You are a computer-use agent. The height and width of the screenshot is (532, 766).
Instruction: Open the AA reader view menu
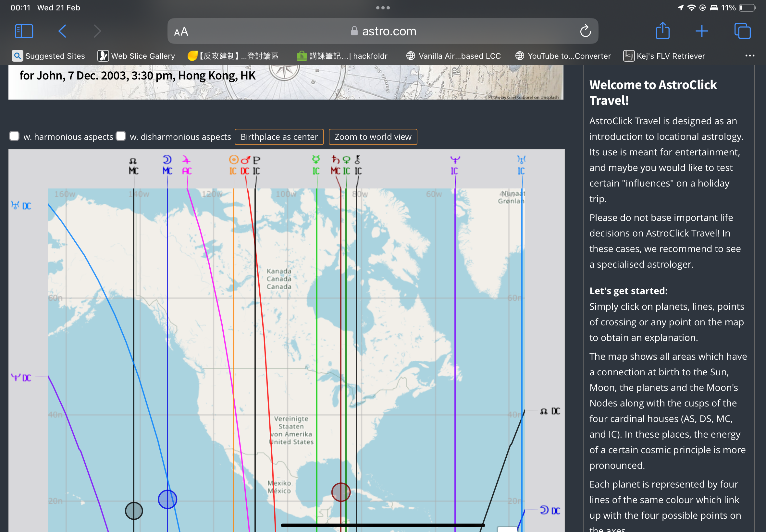181,32
